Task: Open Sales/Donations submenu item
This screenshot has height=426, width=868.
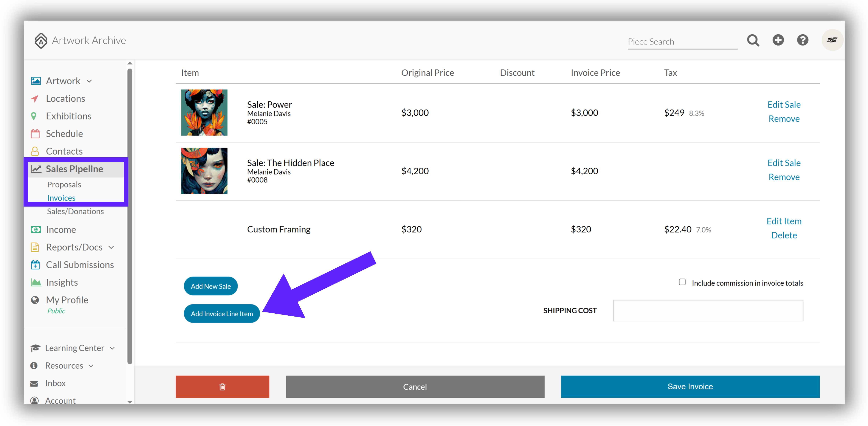Action: pos(75,211)
